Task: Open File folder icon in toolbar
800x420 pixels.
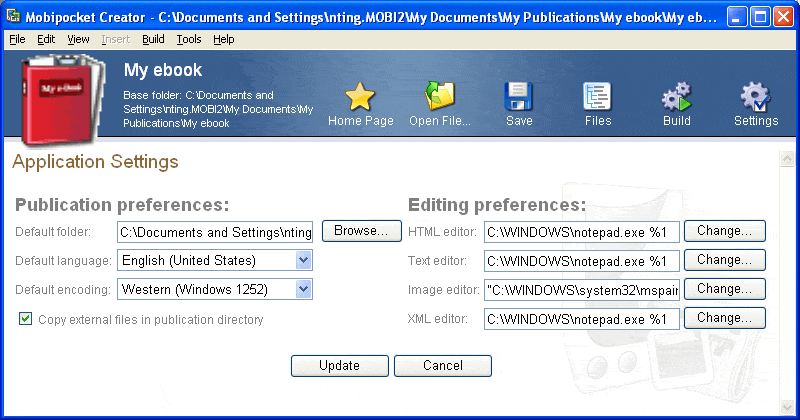Action: point(439,96)
